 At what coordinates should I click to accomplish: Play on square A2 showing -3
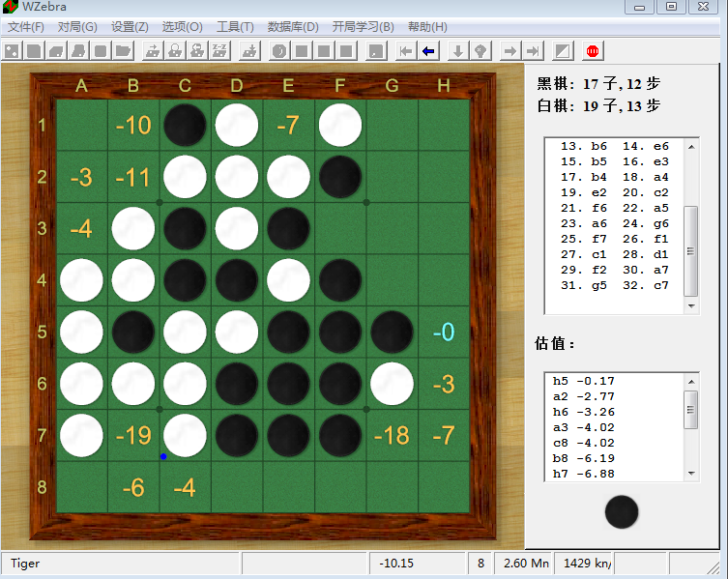[82, 177]
